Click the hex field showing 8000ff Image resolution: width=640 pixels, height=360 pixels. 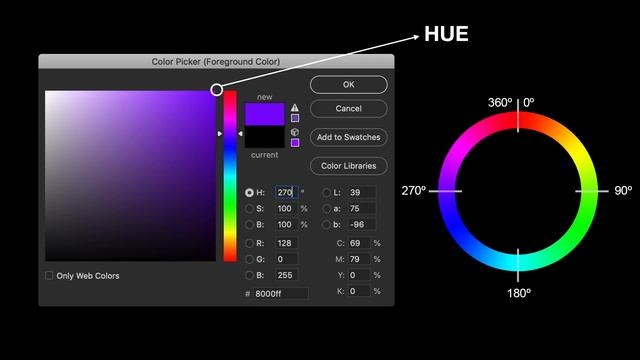coord(280,293)
